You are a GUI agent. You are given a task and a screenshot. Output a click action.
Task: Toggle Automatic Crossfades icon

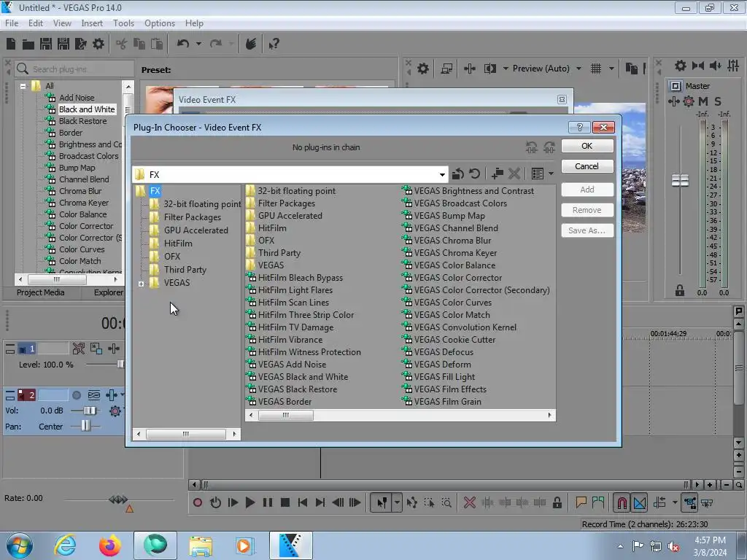point(640,502)
